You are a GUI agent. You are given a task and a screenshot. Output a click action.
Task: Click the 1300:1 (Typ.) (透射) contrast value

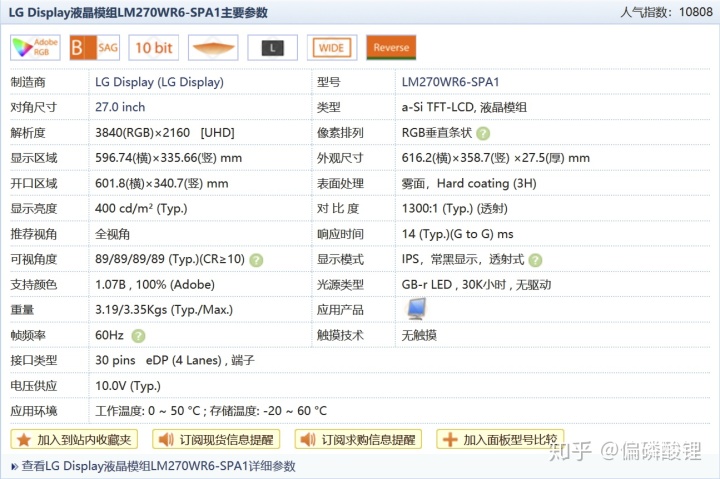pos(455,209)
